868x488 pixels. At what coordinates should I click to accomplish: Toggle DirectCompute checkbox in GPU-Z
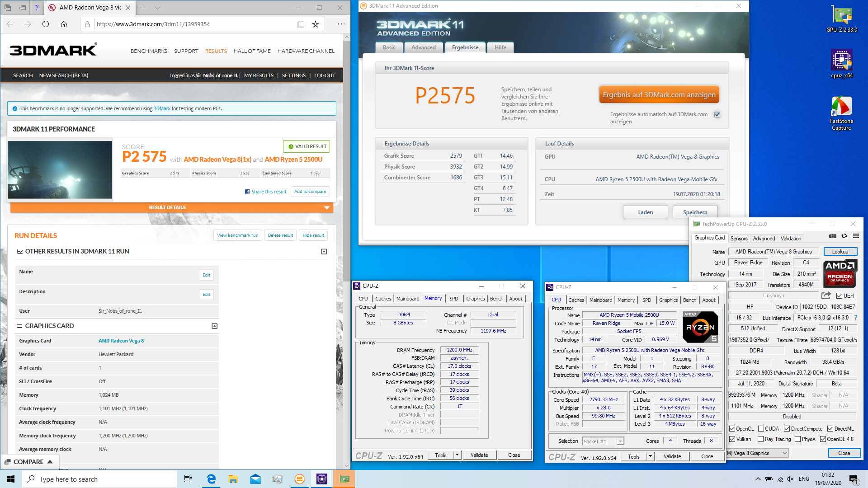(787, 429)
